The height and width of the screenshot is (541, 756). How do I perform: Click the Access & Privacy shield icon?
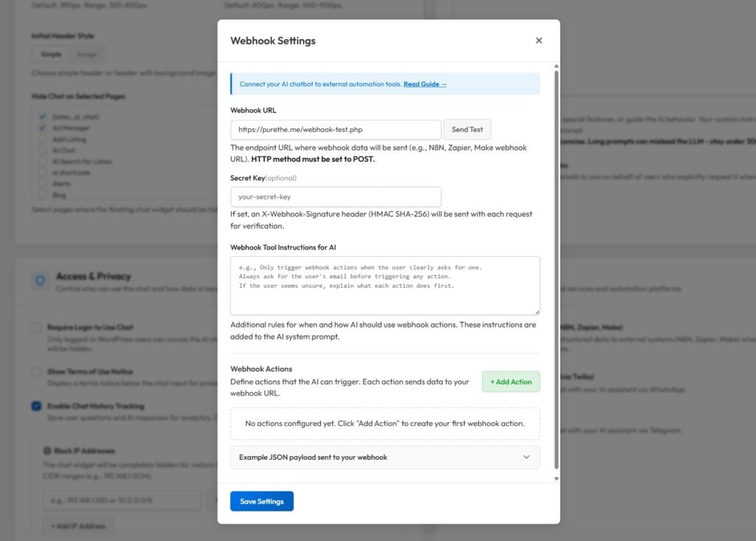[41, 281]
